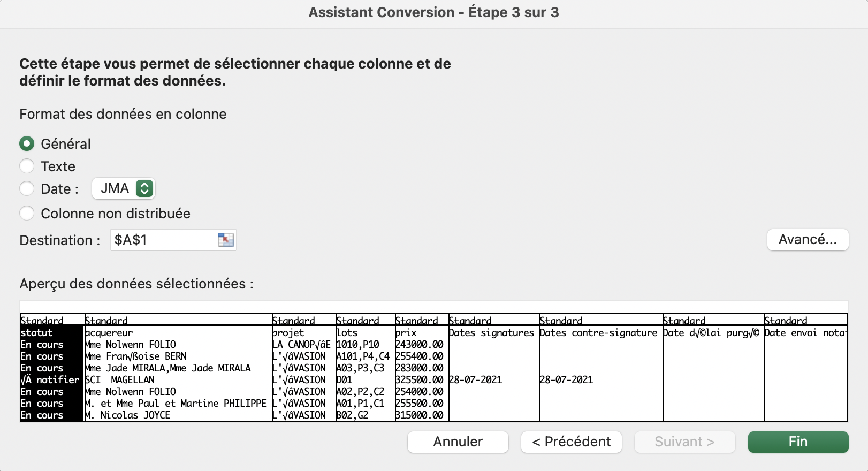Finish the wizard with the Fin button

[x=797, y=442]
